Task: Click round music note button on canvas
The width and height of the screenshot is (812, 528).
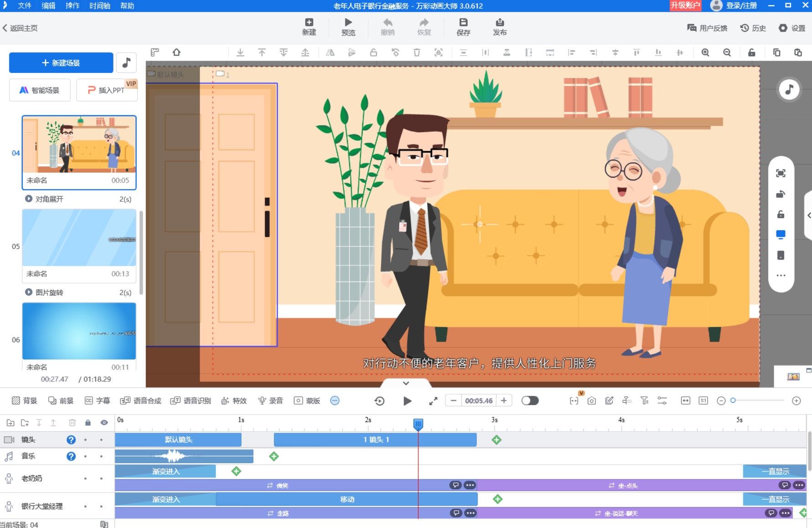Action: (x=789, y=89)
